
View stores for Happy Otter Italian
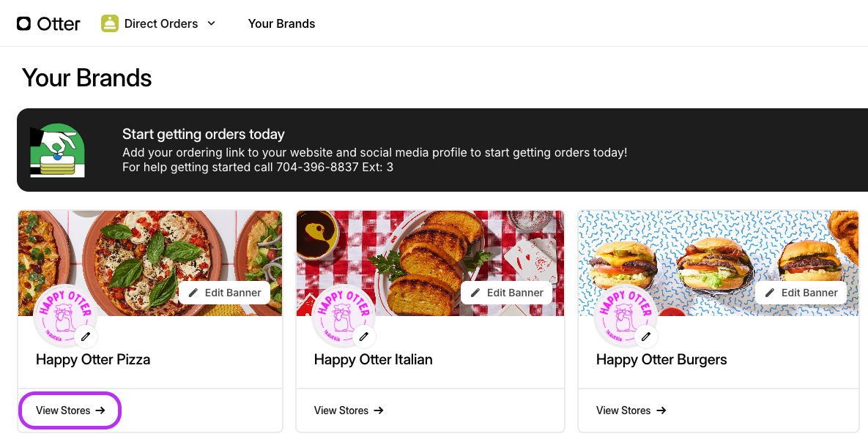coord(349,410)
